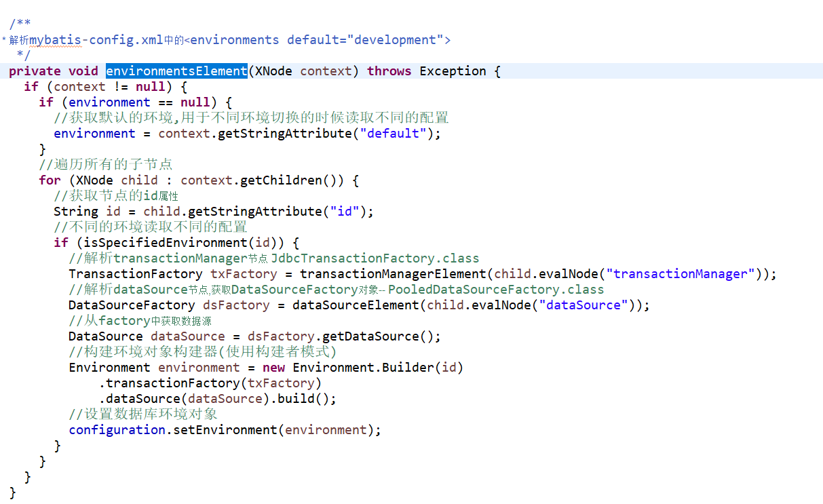The image size is (823, 504).
Task: Click the 'if (context != null)' line
Action: (105, 87)
